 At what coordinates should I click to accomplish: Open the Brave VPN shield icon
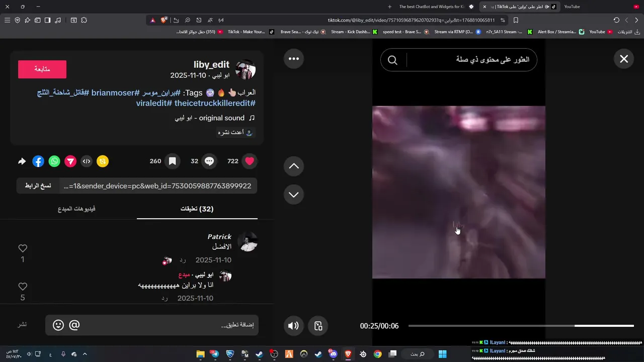(17, 20)
